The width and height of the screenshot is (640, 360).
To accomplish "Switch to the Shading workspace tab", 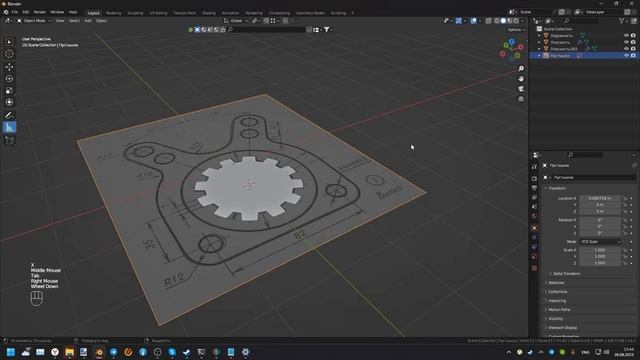I will click(209, 13).
